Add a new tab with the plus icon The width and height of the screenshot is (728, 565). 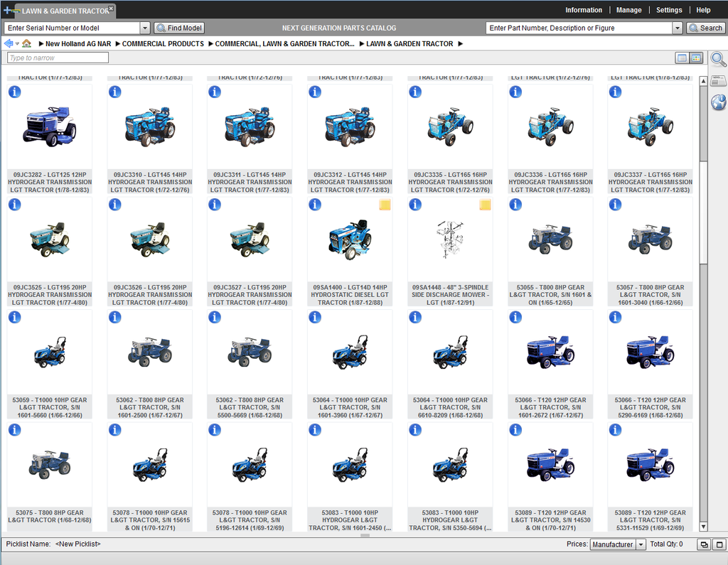(x=8, y=11)
